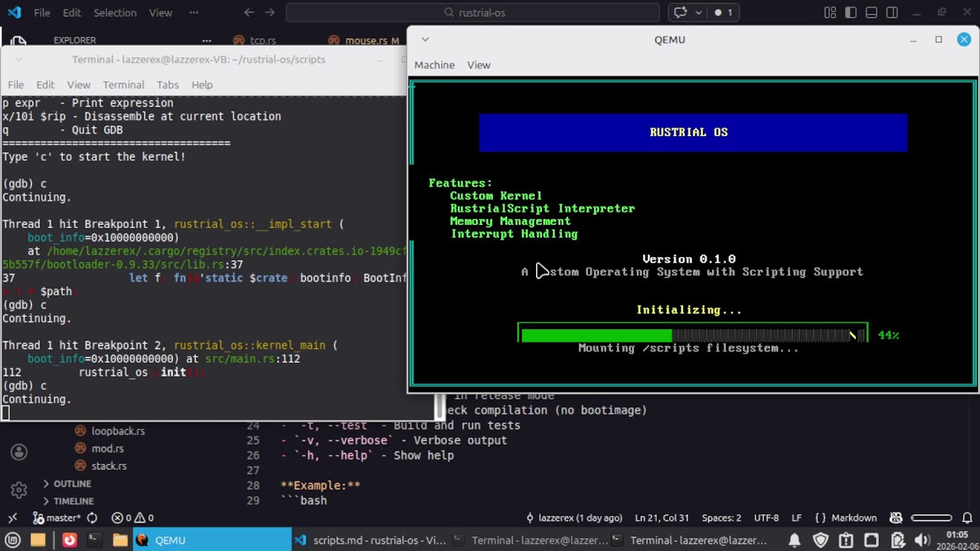The image size is (980, 551).
Task: Go back with the VS Code navigation arrow
Action: point(249,12)
